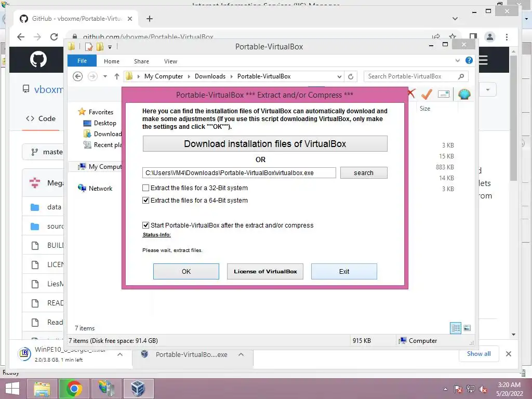Bookmark this page with the star
This screenshot has height=399, width=532.
(453, 37)
